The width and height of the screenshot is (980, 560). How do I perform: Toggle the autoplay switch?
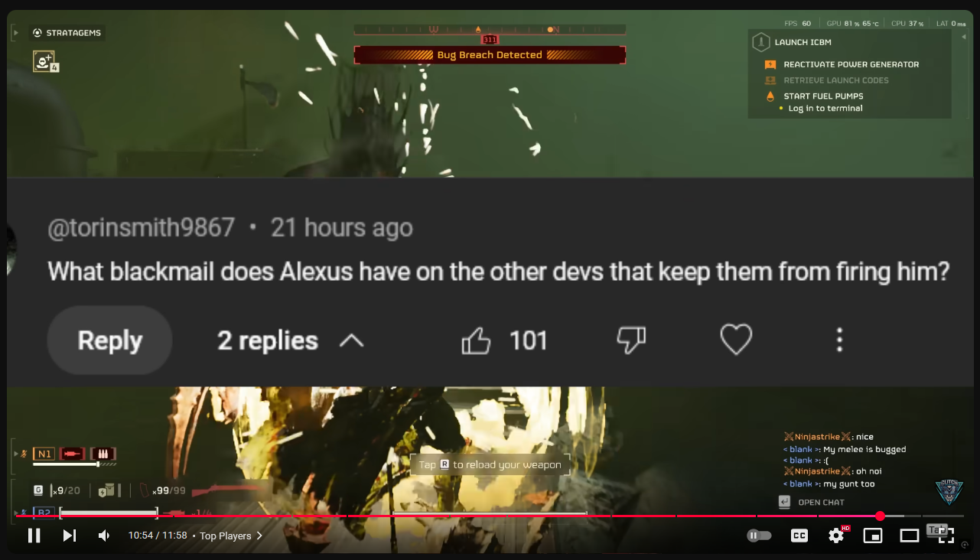click(x=759, y=536)
